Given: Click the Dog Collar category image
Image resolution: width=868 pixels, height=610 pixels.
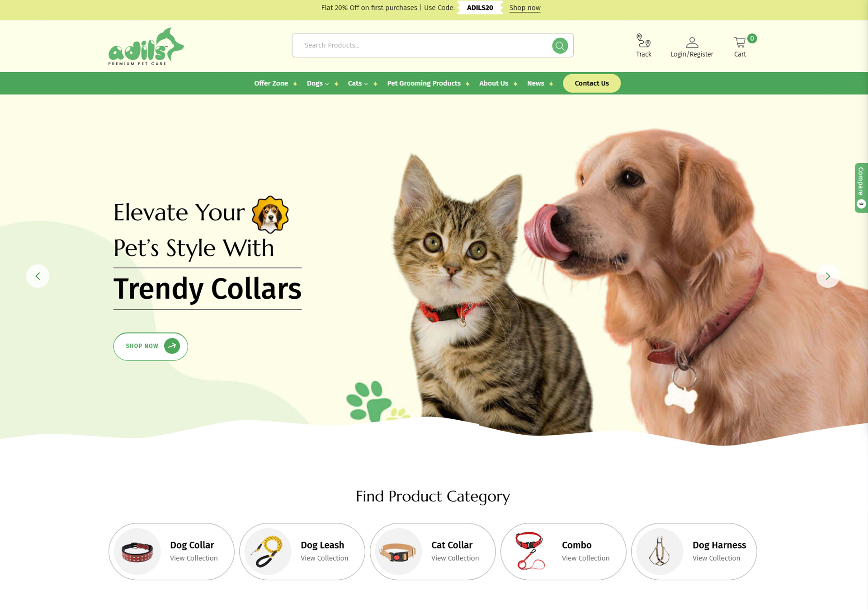Looking at the screenshot, I should tap(137, 551).
